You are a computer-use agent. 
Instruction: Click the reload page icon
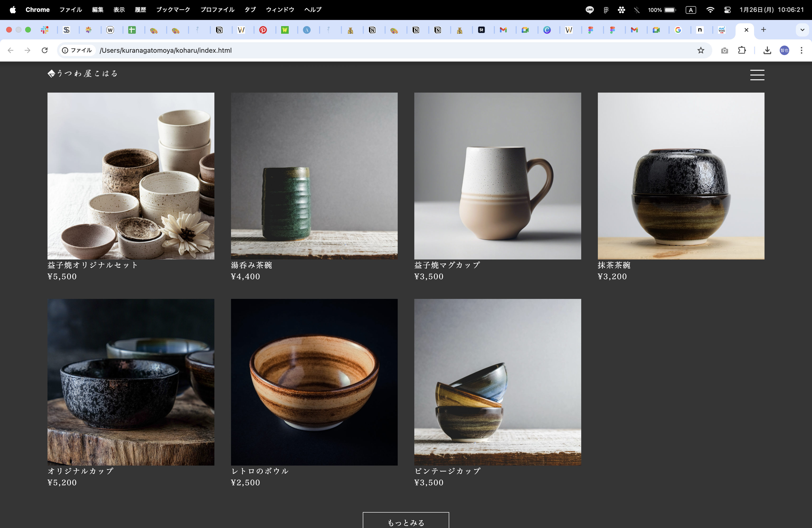(45, 51)
